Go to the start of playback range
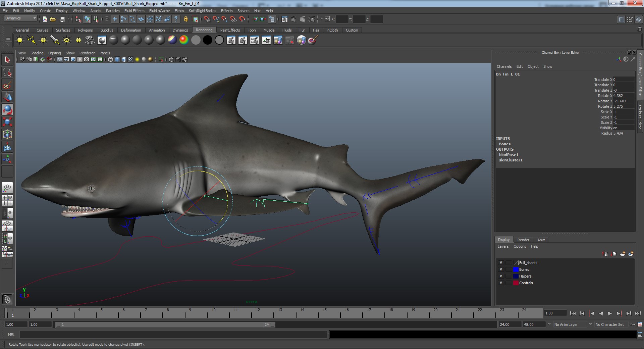 (573, 313)
